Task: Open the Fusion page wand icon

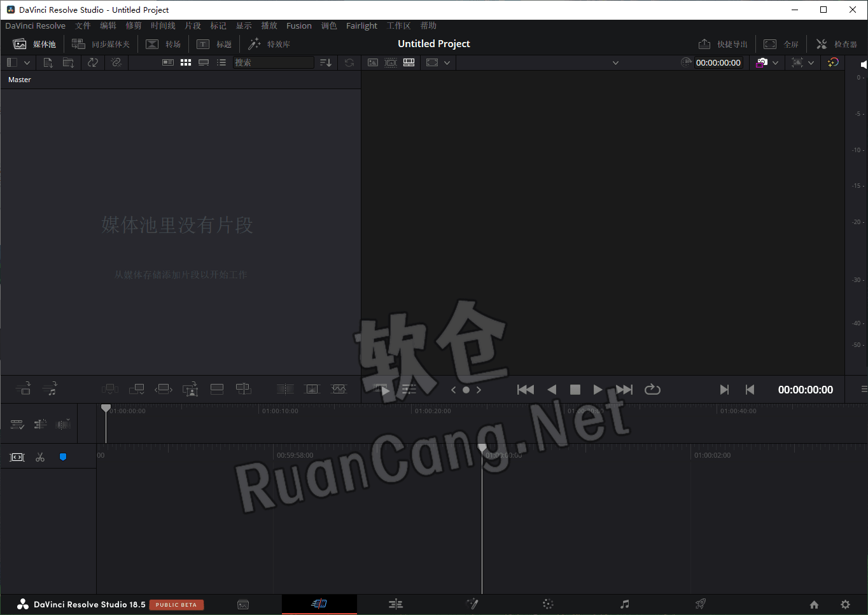Action: pos(472,604)
